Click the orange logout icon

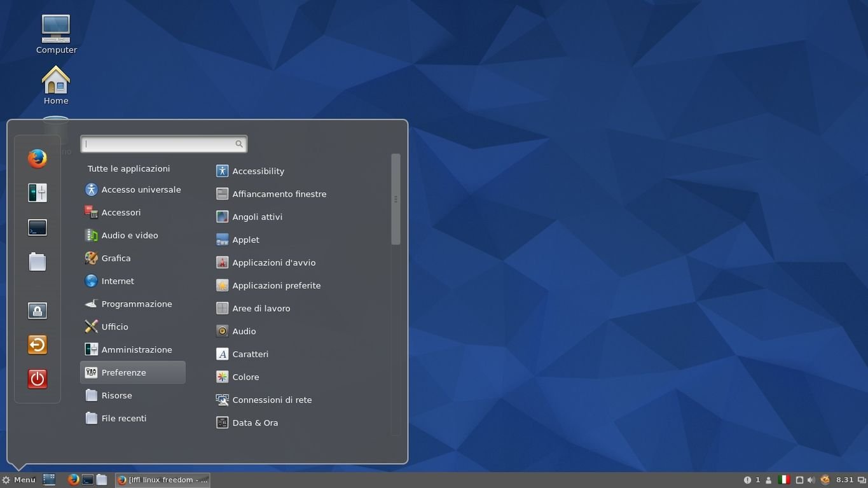tap(38, 345)
